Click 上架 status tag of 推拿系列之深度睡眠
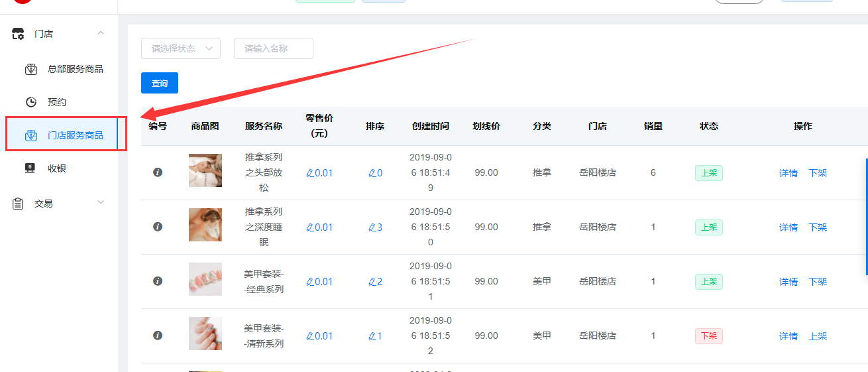Image resolution: width=868 pixels, height=372 pixels. (709, 227)
